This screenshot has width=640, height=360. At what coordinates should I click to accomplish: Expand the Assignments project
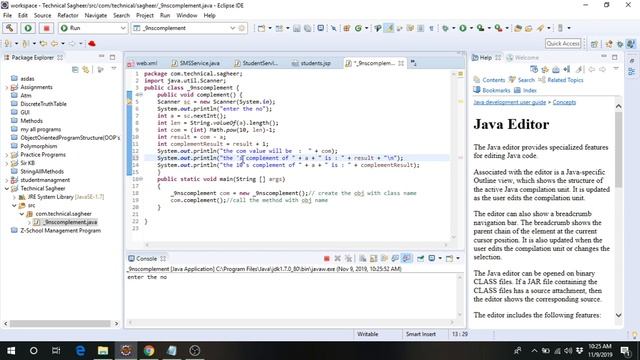7,87
